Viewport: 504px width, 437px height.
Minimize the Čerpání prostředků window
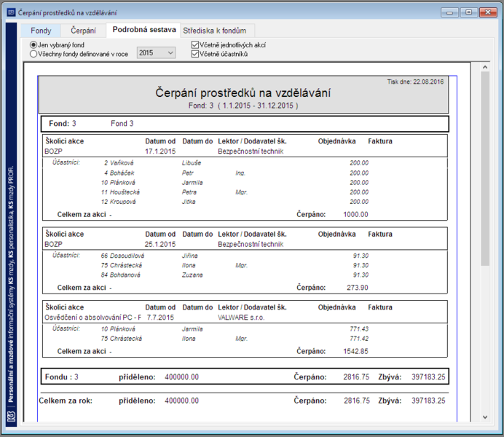click(449, 12)
